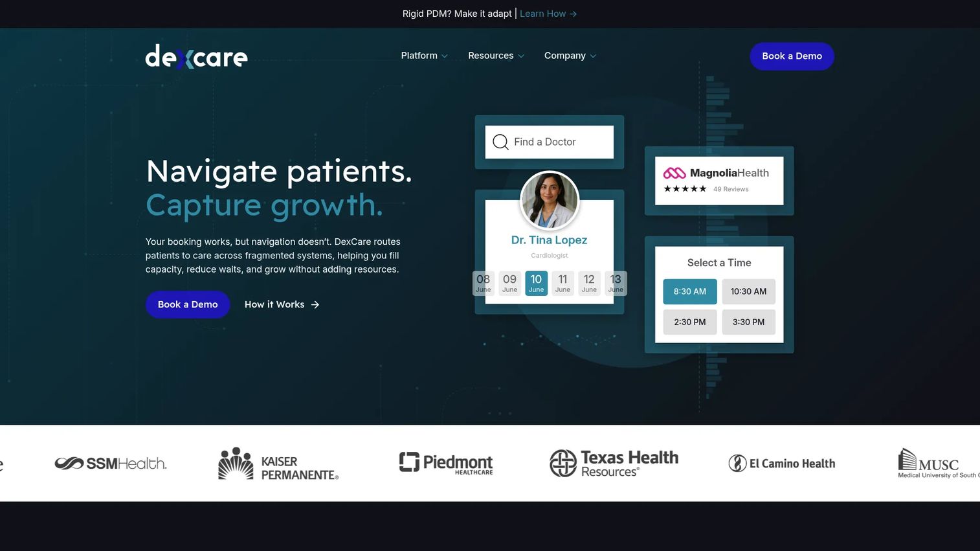This screenshot has width=980, height=551.
Task: Click the SSM Health logo
Action: point(111,463)
